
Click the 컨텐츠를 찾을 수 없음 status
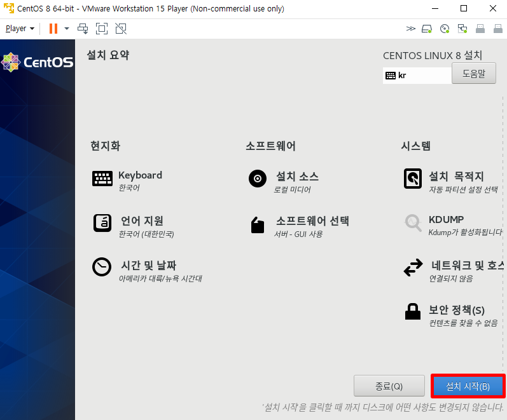tap(463, 323)
